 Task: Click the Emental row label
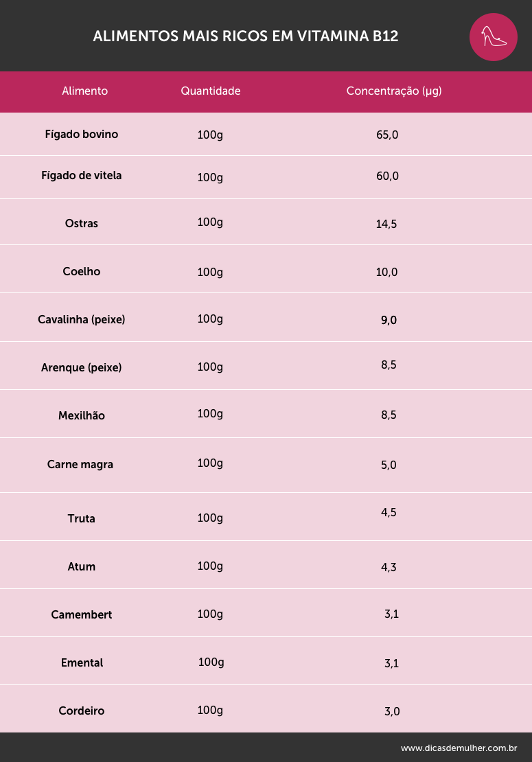82,663
